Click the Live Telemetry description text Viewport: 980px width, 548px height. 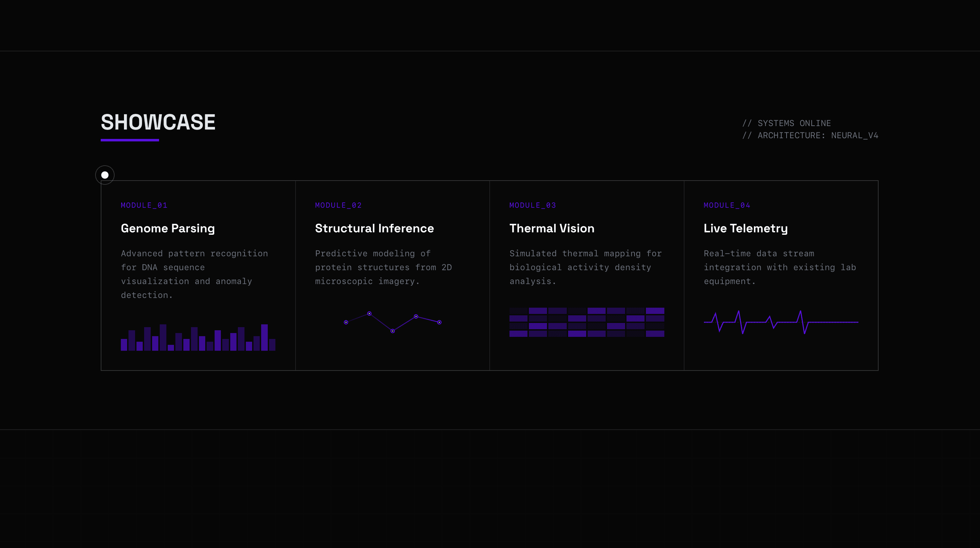pos(780,267)
